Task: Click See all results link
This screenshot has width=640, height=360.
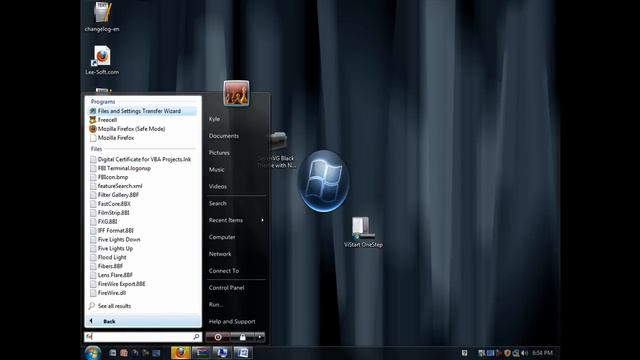Action: click(x=114, y=306)
